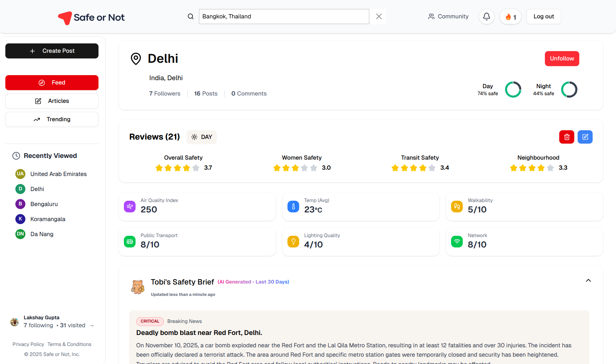616x364 pixels.
Task: Click the Trending arrow icon
Action: coord(37,120)
